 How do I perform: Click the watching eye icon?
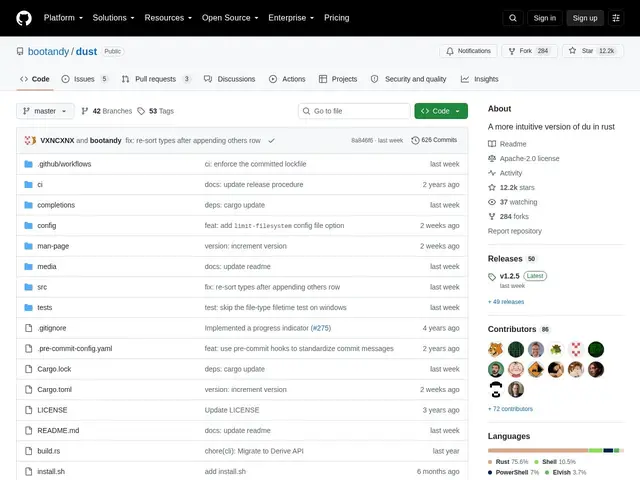492,202
